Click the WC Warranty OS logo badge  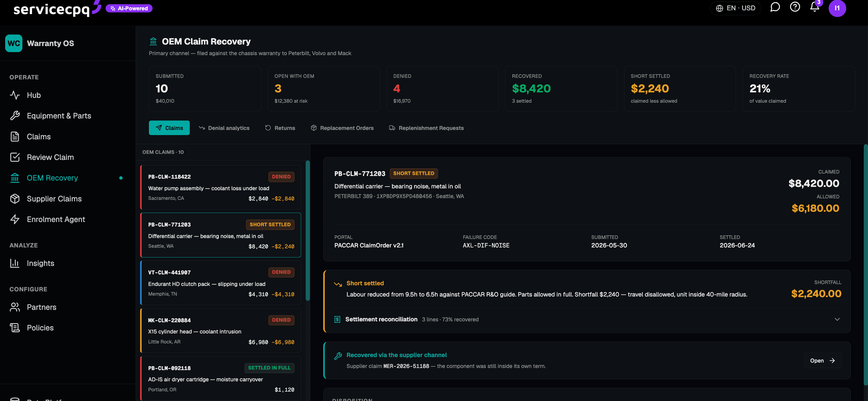pyautogui.click(x=14, y=43)
